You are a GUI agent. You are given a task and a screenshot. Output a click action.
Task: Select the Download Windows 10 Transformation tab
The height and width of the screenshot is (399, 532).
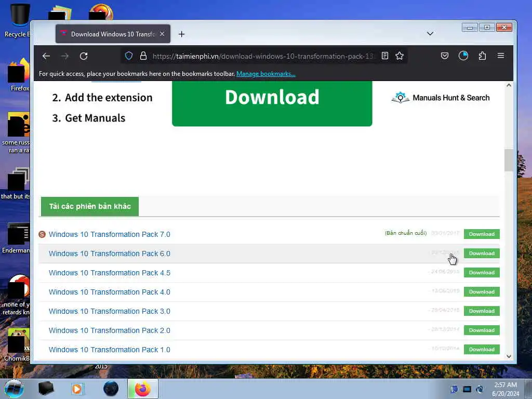[x=113, y=34]
